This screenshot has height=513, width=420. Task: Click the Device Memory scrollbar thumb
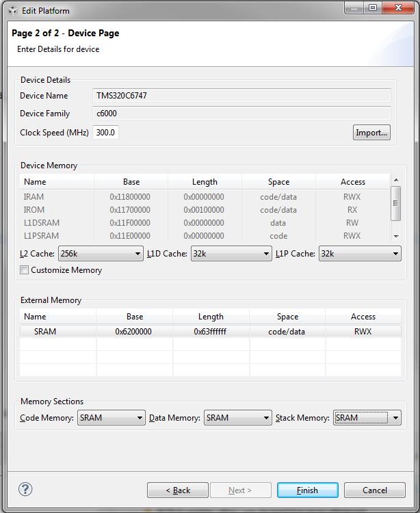(396, 203)
